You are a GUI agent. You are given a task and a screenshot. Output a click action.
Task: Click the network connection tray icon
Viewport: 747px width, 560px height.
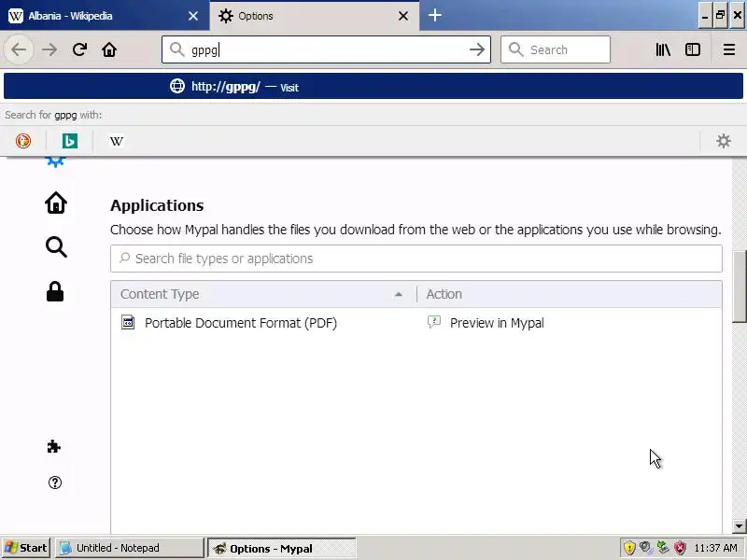[x=663, y=548]
